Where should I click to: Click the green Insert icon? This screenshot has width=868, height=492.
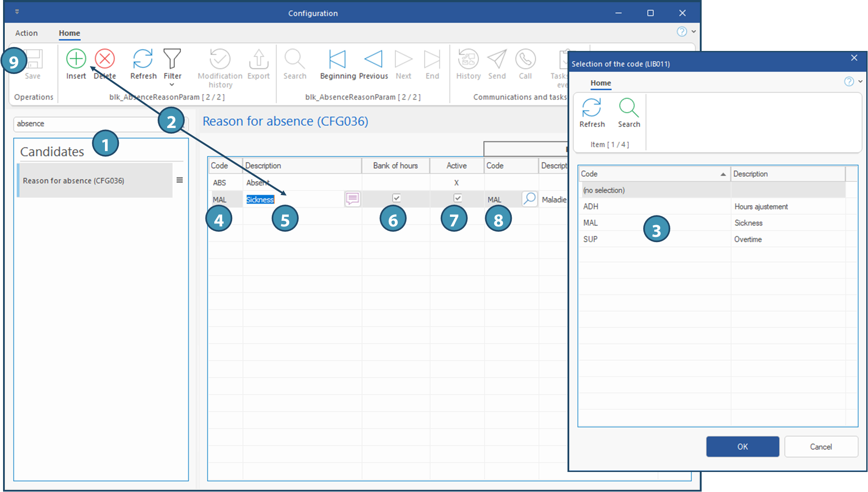point(76,59)
